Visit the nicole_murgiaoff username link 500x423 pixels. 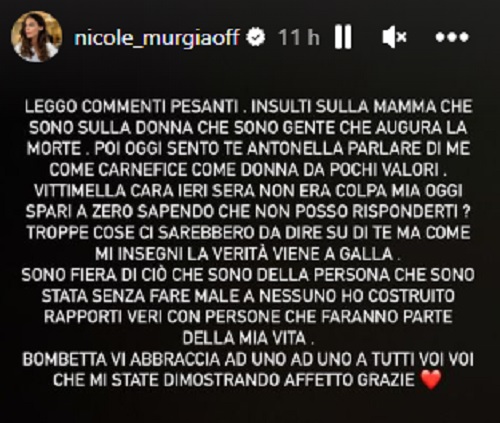pyautogui.click(x=157, y=37)
